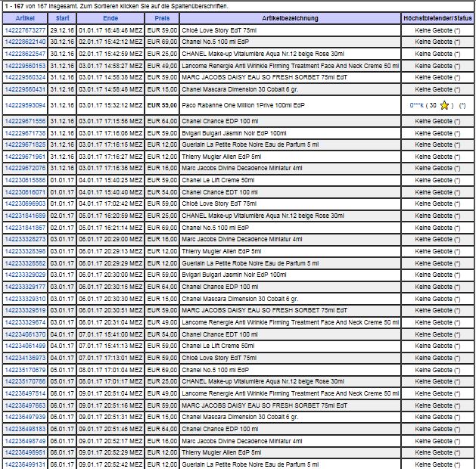This screenshot has width=476, height=469.
Task: Open article number 142230615886
Action: coord(25,180)
